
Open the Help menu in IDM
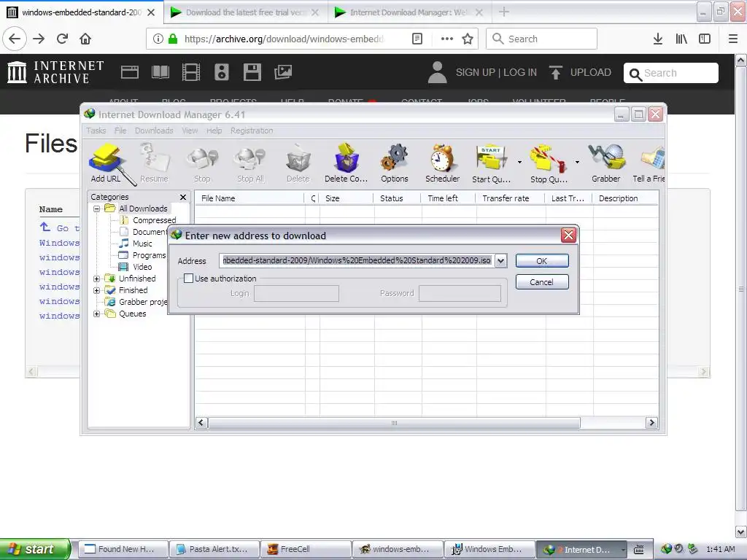pyautogui.click(x=214, y=131)
